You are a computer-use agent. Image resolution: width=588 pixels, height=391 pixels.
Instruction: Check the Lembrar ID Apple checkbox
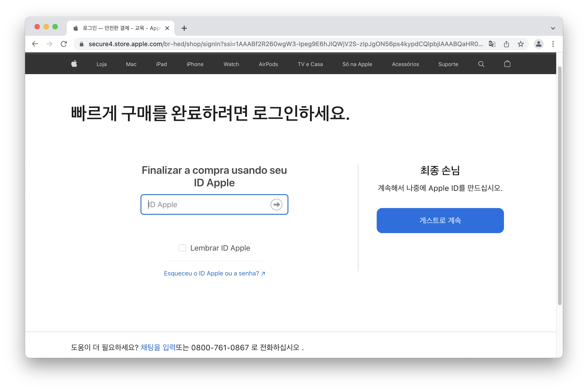coord(182,248)
